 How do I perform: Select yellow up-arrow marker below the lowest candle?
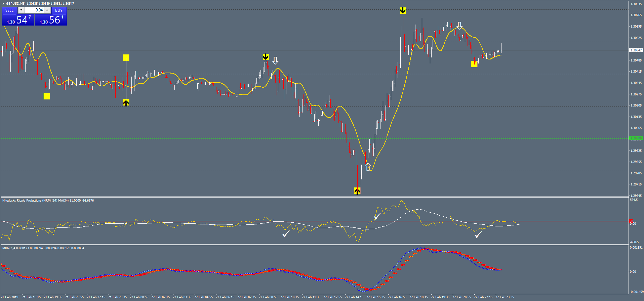pyautogui.click(x=357, y=191)
